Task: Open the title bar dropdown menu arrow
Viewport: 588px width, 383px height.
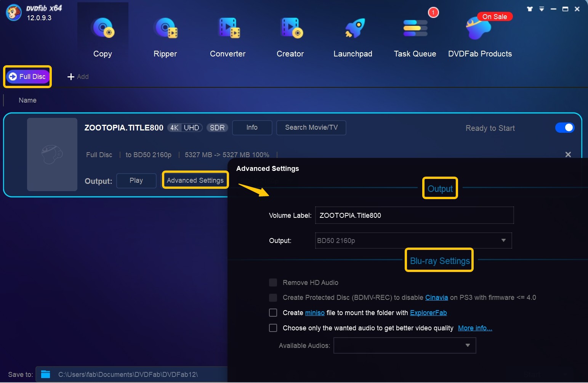Action: pos(542,9)
